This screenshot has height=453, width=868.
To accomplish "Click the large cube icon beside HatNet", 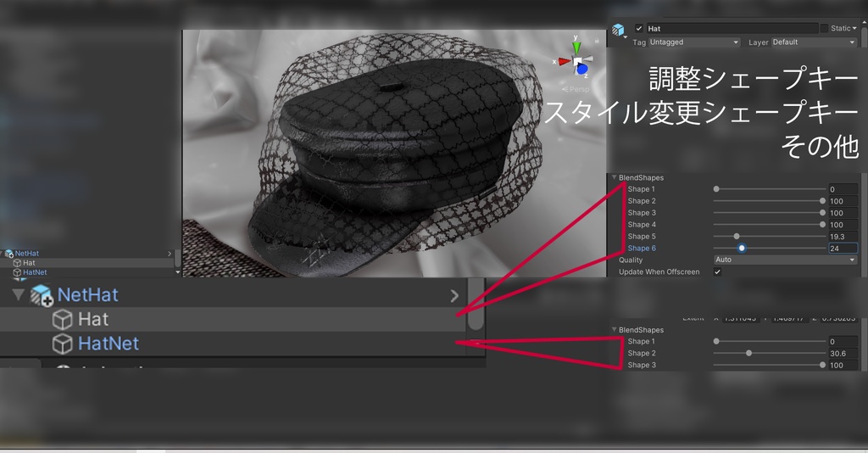I will (62, 344).
